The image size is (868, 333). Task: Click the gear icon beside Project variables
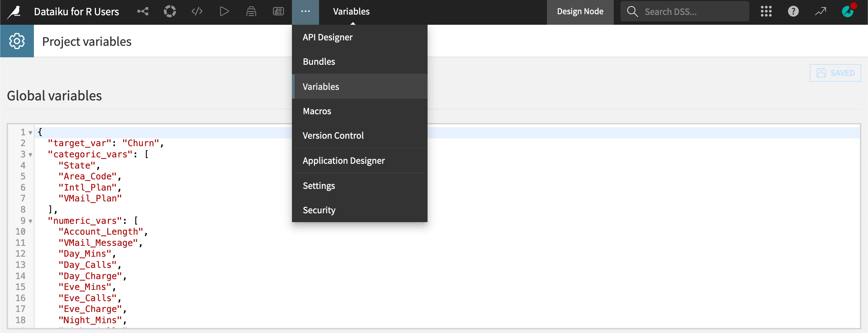pyautogui.click(x=17, y=41)
